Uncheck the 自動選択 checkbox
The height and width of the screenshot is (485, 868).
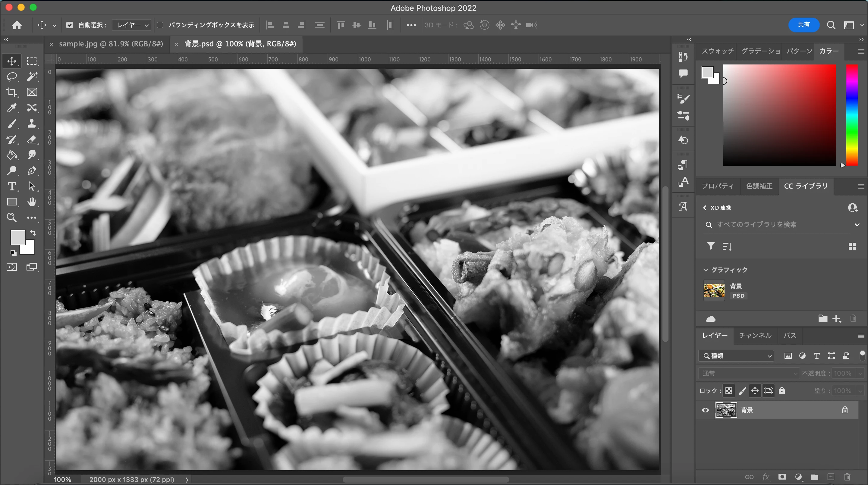point(70,25)
